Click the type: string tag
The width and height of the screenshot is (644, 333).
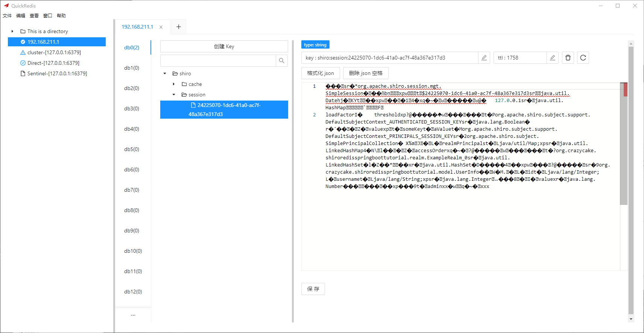pyautogui.click(x=315, y=44)
